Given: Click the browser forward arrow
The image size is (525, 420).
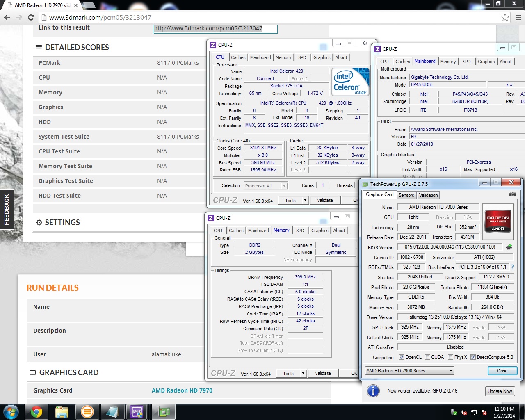Looking at the screenshot, I should 19,17.
